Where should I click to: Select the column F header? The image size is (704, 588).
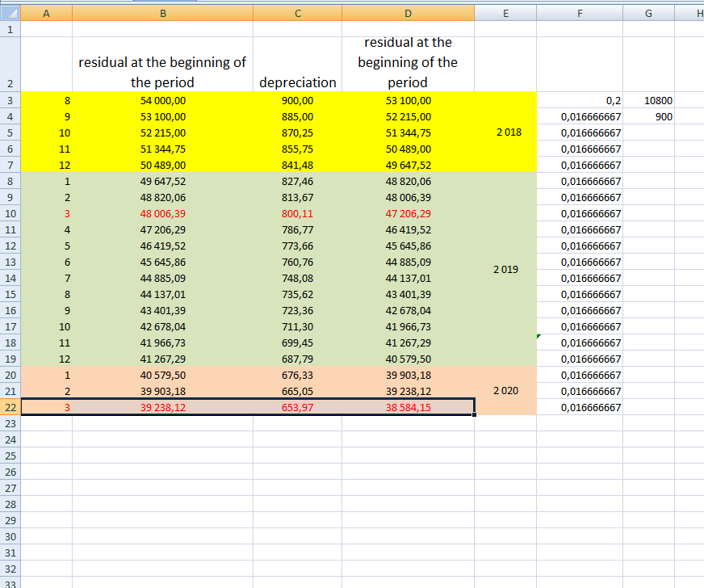579,13
